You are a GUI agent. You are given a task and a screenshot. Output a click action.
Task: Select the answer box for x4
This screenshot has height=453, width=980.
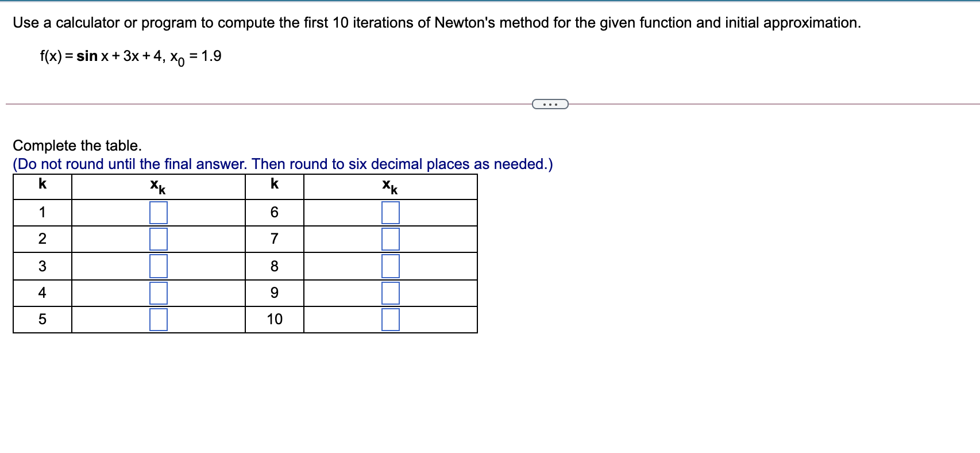[x=158, y=291]
